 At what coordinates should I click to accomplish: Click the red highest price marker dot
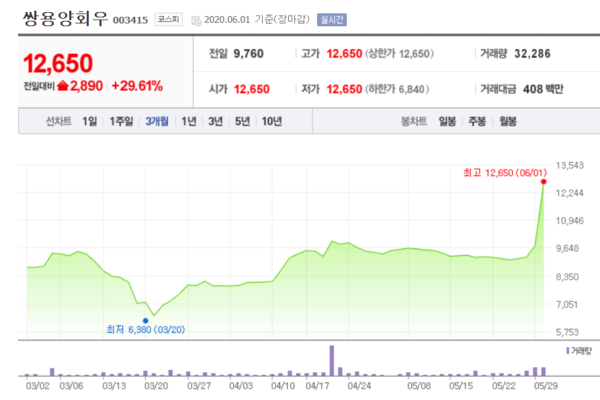click(x=543, y=182)
